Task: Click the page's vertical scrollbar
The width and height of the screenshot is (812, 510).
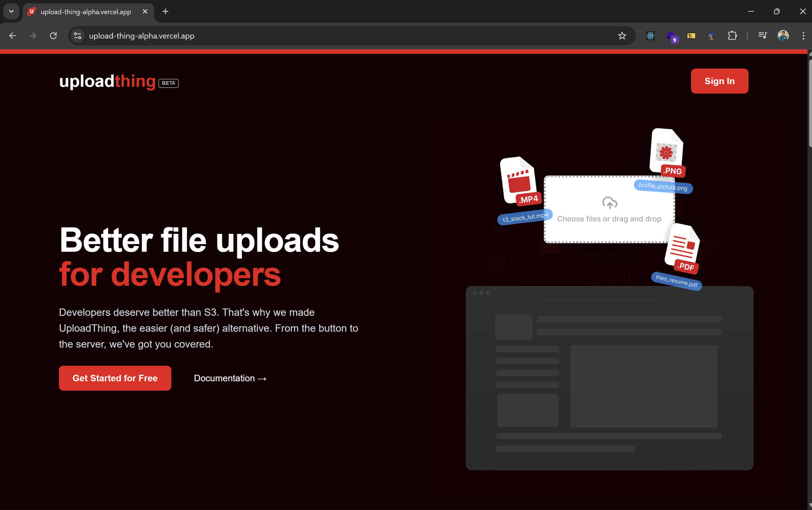Action: click(810, 103)
